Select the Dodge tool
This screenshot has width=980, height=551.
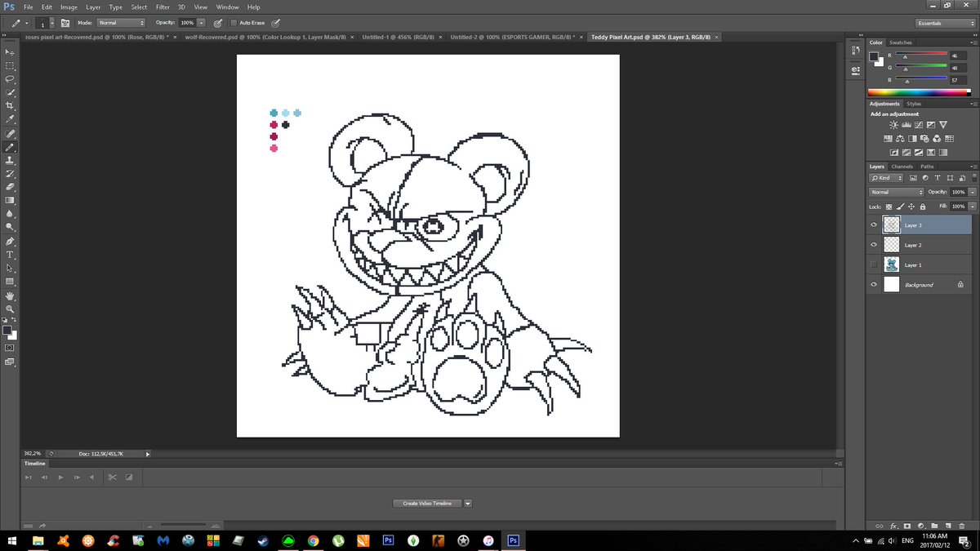click(x=11, y=227)
